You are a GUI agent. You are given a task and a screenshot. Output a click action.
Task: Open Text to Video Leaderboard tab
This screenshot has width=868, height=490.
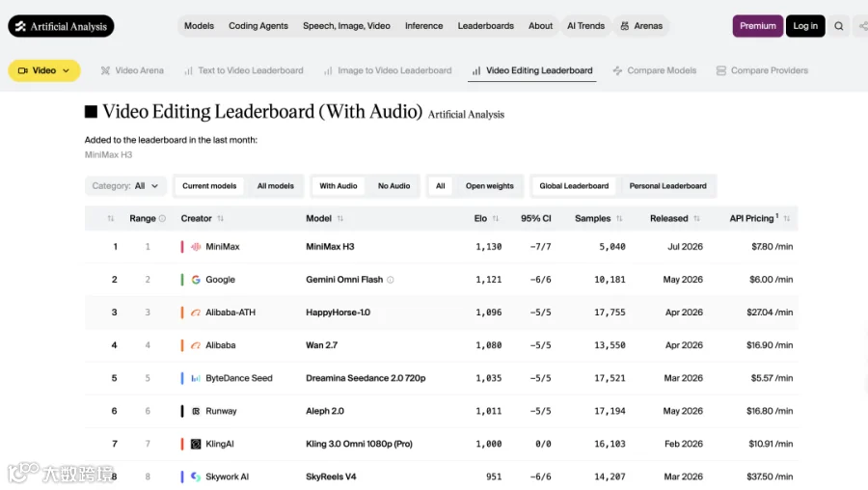[x=244, y=70]
